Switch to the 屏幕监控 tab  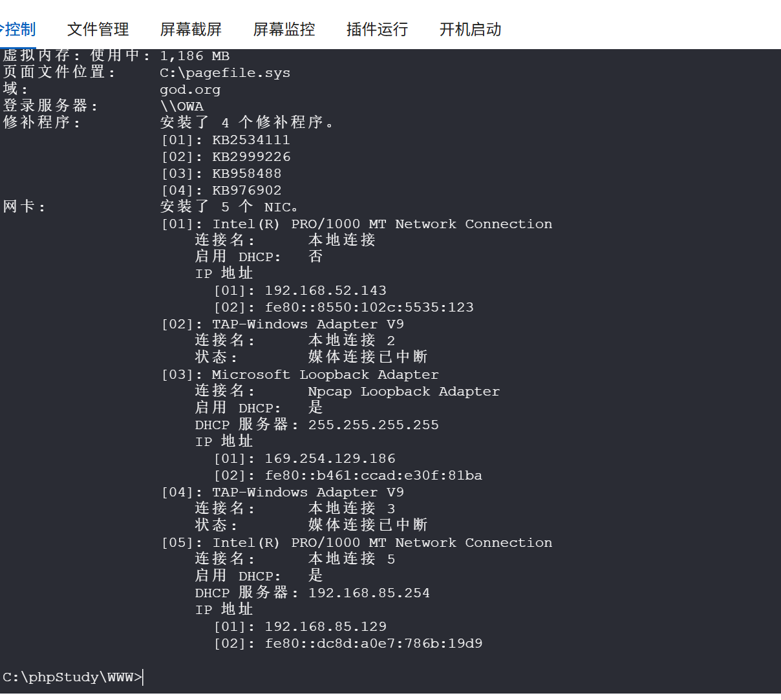click(x=284, y=29)
